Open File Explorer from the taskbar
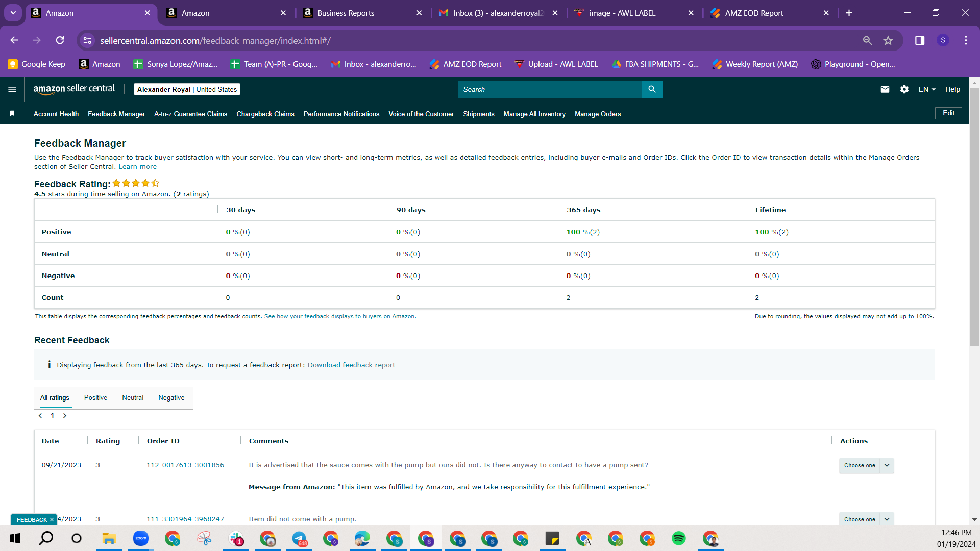 pos(109,538)
